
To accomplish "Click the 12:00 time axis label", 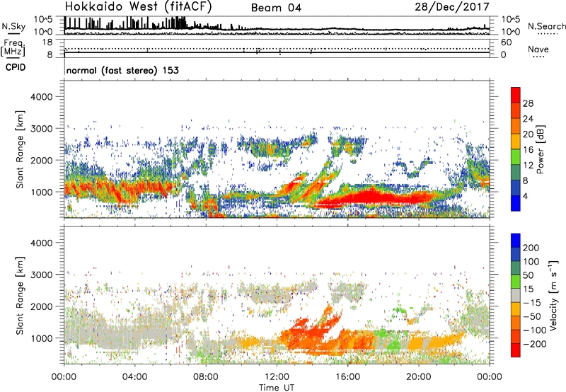I will pos(277,377).
